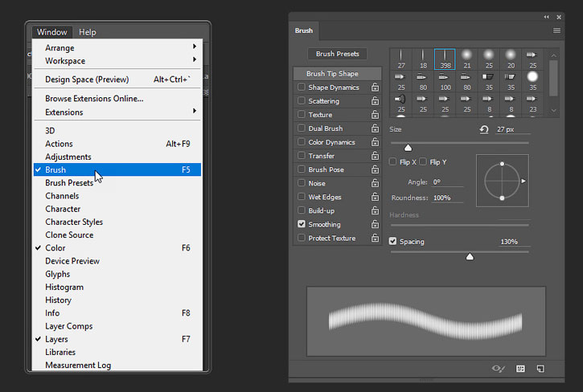Select the soft round brush tip labeled 21
This screenshot has width=583, height=392.
click(466, 59)
